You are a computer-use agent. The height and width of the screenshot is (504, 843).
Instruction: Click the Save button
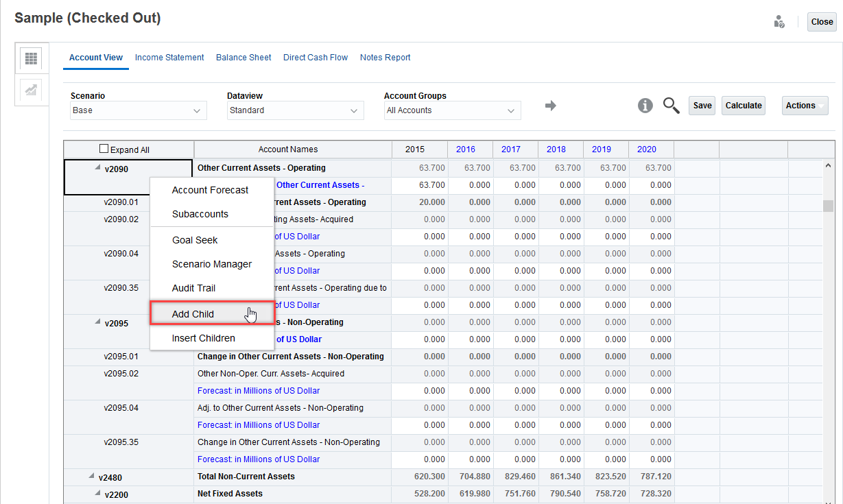click(702, 106)
